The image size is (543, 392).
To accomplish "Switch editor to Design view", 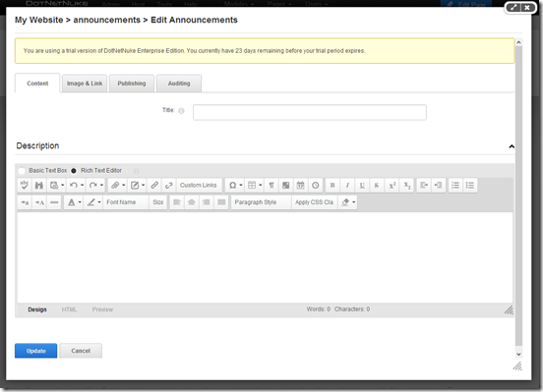I will click(37, 309).
